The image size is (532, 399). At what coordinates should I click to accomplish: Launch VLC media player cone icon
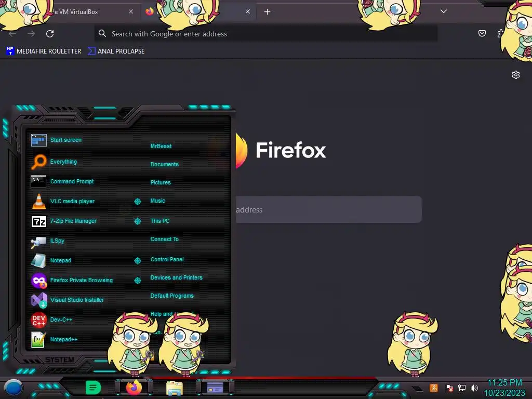(x=38, y=201)
